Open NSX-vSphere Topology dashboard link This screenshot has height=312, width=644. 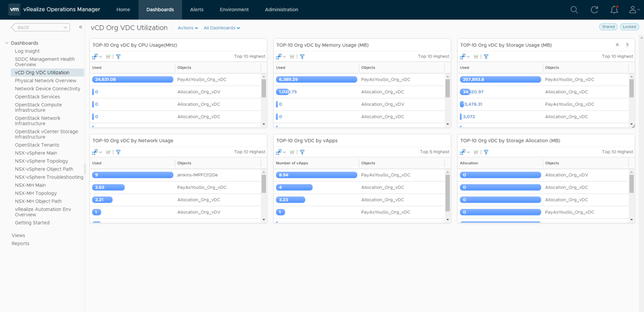pos(42,161)
